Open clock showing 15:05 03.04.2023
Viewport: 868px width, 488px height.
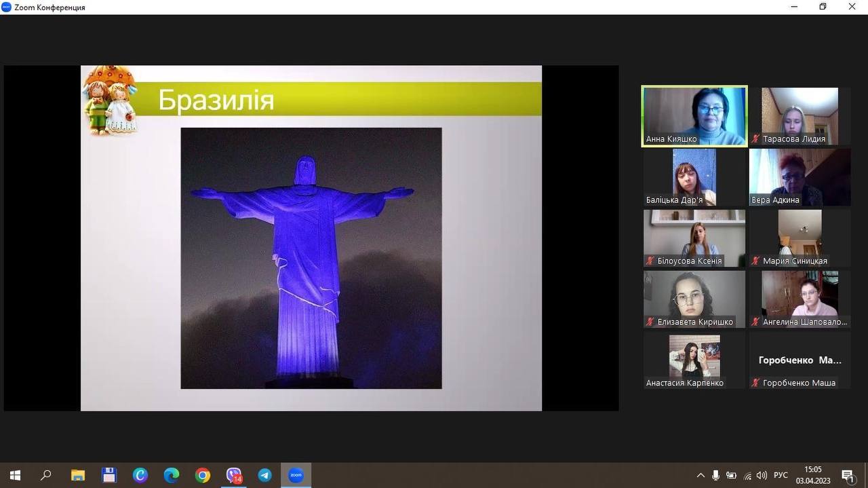tap(813, 475)
